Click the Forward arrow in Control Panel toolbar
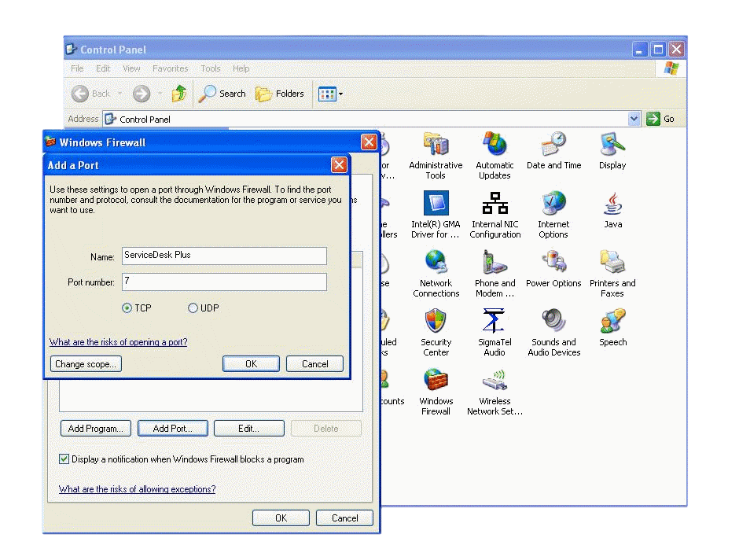Image resolution: width=739 pixels, height=560 pixels. [x=142, y=94]
